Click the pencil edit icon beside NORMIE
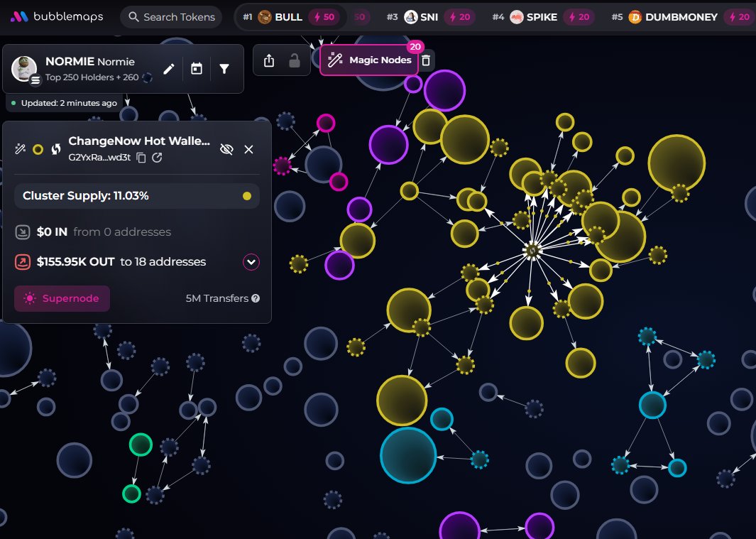The width and height of the screenshot is (756, 539). click(169, 69)
